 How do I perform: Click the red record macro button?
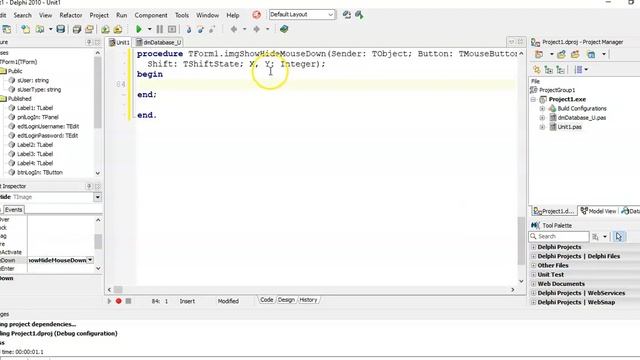click(x=118, y=301)
